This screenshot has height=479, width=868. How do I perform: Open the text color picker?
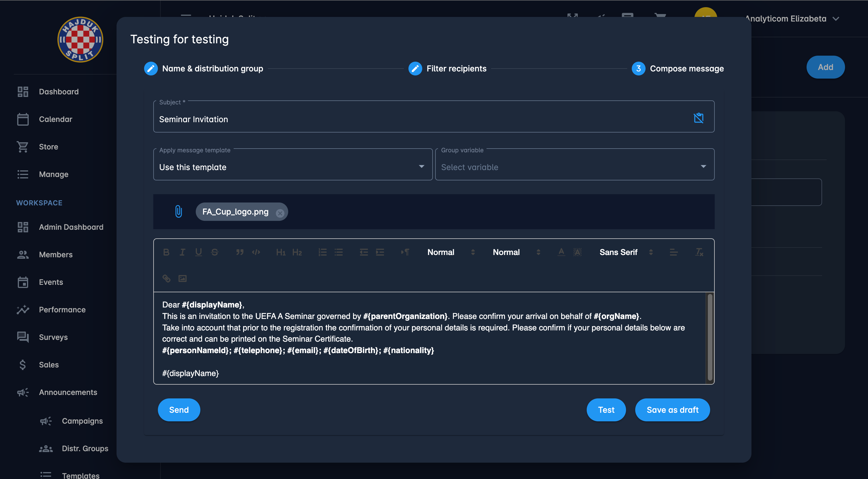click(x=561, y=252)
